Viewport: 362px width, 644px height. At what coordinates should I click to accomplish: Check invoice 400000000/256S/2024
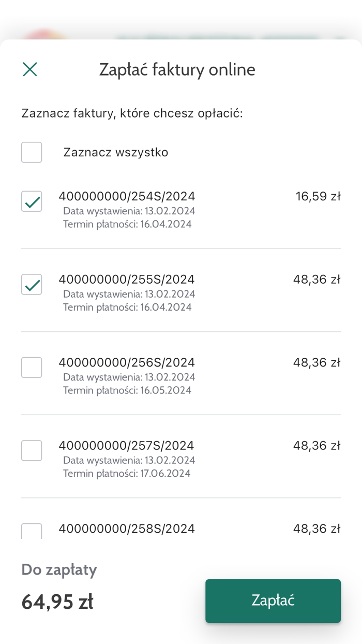(32, 367)
